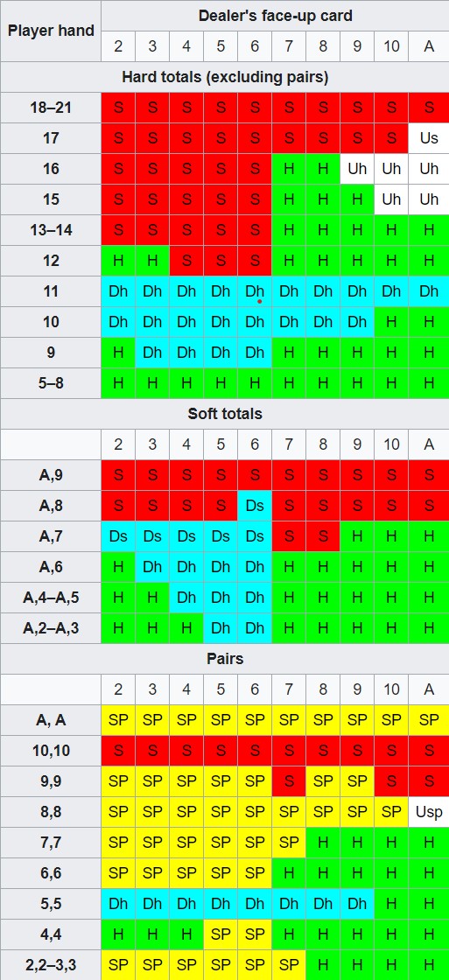449x980 pixels.
Task: Click the 2,2–3,3 row label
Action: tap(51, 965)
